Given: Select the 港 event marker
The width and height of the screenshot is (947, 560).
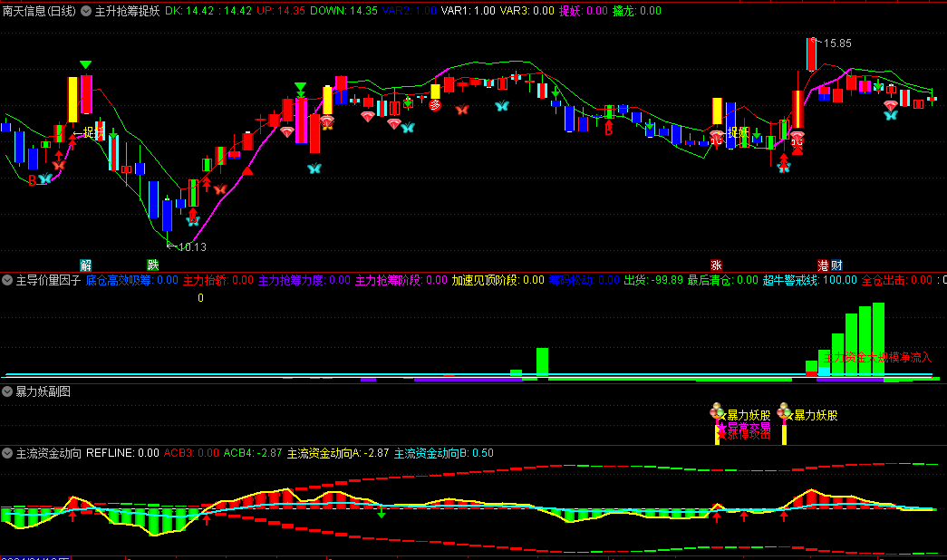Looking at the screenshot, I should pyautogui.click(x=823, y=265).
